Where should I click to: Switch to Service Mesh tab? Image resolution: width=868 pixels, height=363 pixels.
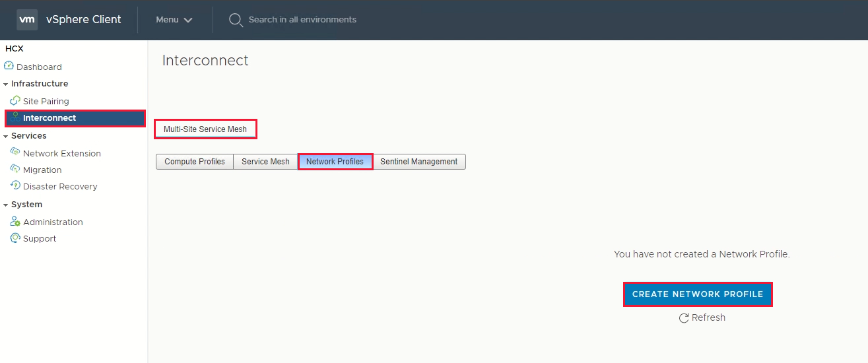point(265,162)
